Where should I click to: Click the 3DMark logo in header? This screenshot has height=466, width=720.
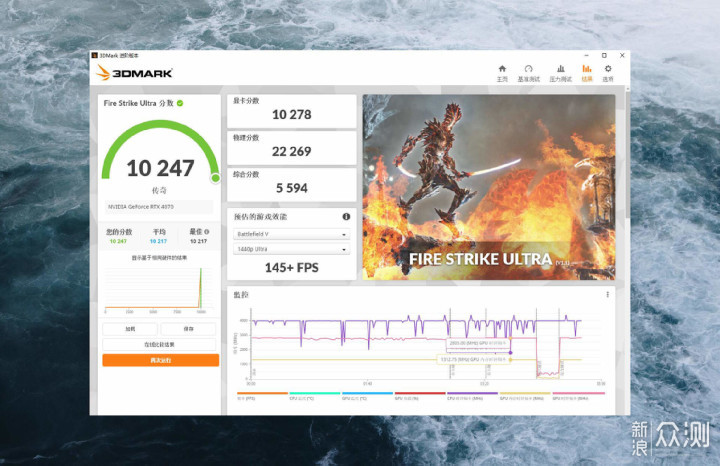(x=134, y=73)
